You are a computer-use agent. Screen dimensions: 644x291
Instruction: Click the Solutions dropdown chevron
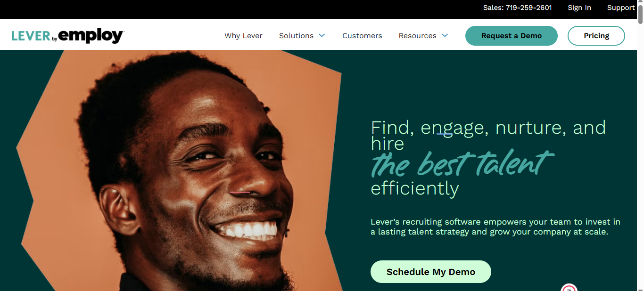[x=322, y=35]
